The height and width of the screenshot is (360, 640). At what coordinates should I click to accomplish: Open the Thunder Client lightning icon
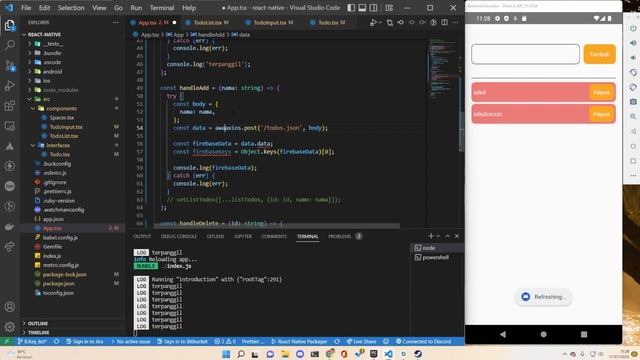(9, 166)
